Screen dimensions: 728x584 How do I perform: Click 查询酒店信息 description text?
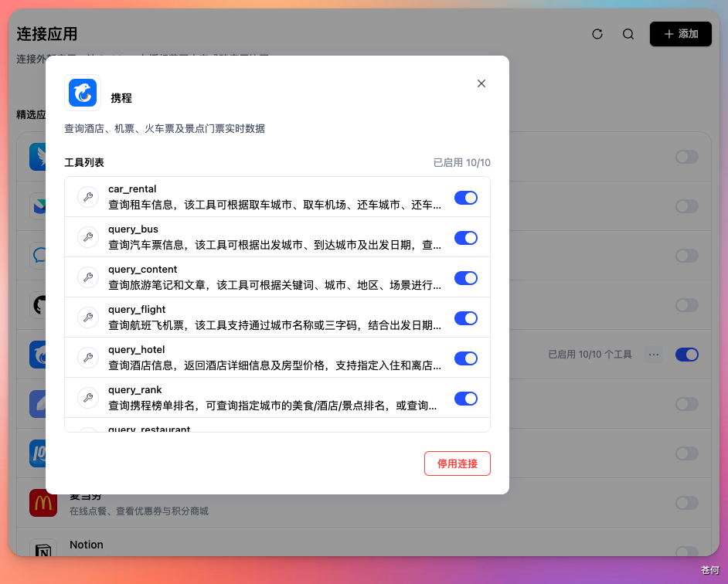click(275, 365)
